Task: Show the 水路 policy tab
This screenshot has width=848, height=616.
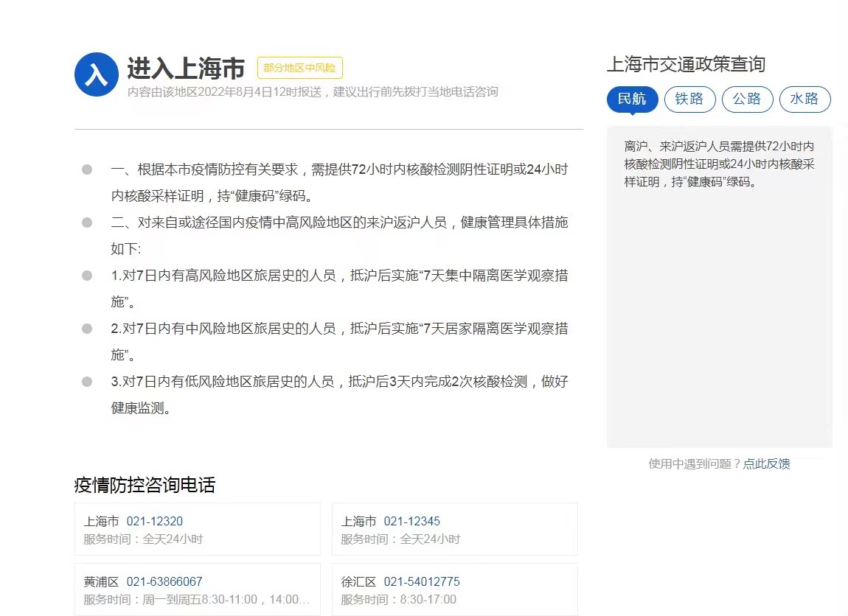Action: (804, 99)
